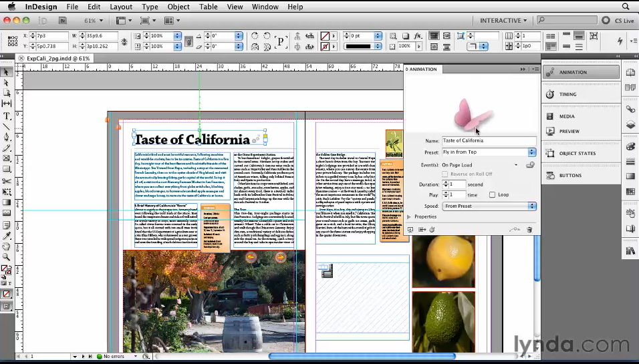Toggle Reverse on Roll Off checkbox
The width and height of the screenshot is (639, 364).
(x=445, y=174)
